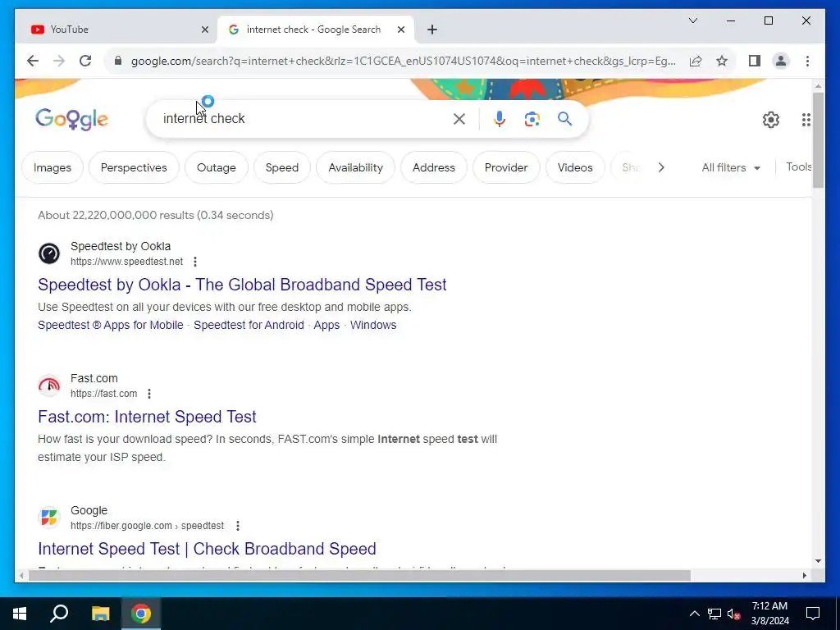Viewport: 840px width, 630px height.
Task: Open more options for Fast.com result
Action: (x=149, y=394)
